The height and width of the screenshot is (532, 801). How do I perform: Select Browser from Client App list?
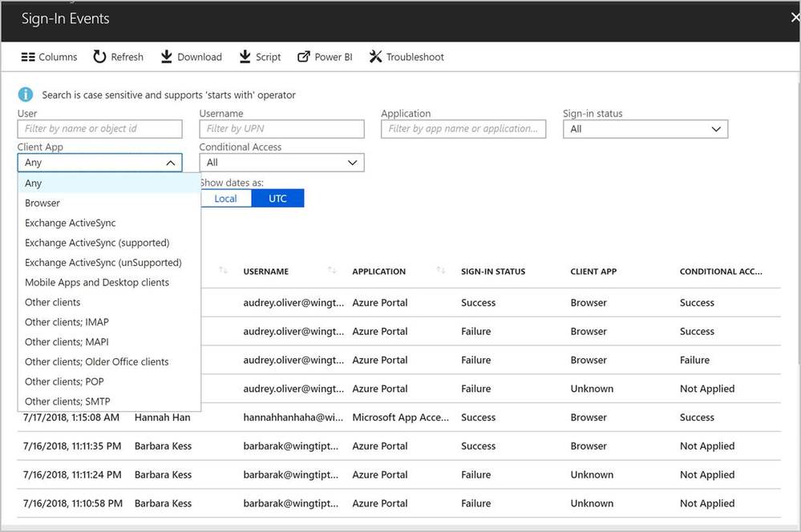[x=42, y=204]
